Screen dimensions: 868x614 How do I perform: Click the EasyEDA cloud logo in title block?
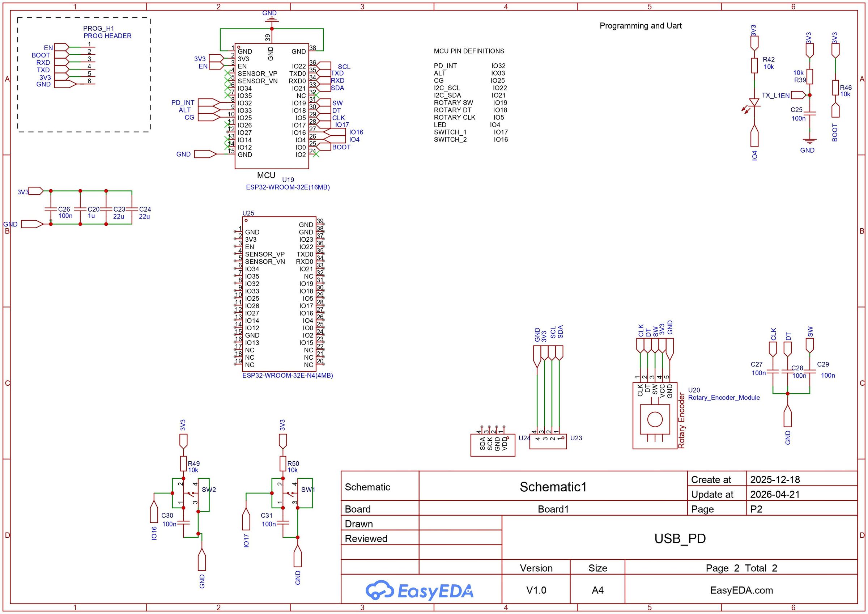tap(419, 590)
